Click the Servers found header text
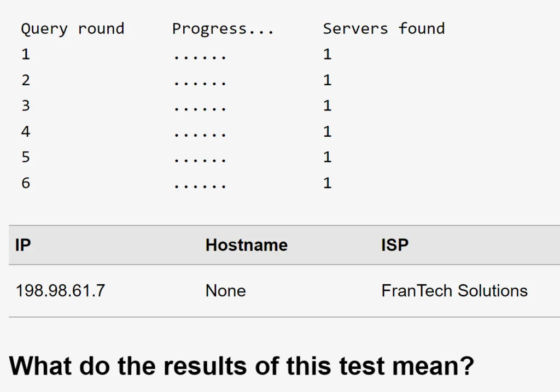The image size is (560, 392). (384, 28)
